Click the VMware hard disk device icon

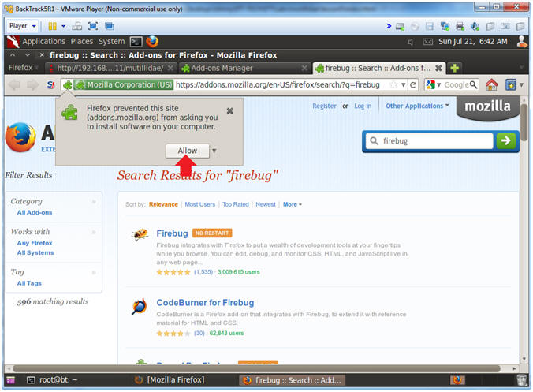coord(400,26)
